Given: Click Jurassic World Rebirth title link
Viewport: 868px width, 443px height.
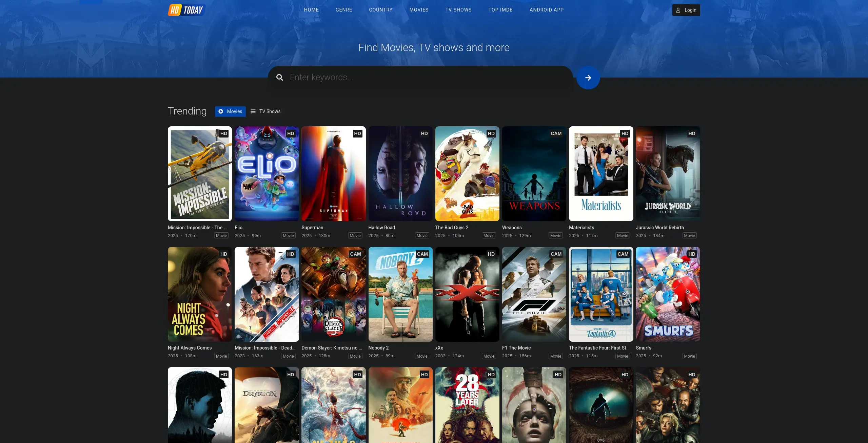Looking at the screenshot, I should 660,228.
